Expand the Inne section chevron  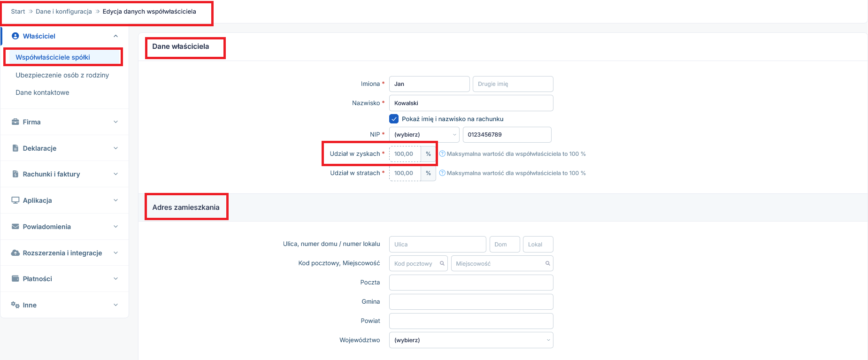click(115, 305)
